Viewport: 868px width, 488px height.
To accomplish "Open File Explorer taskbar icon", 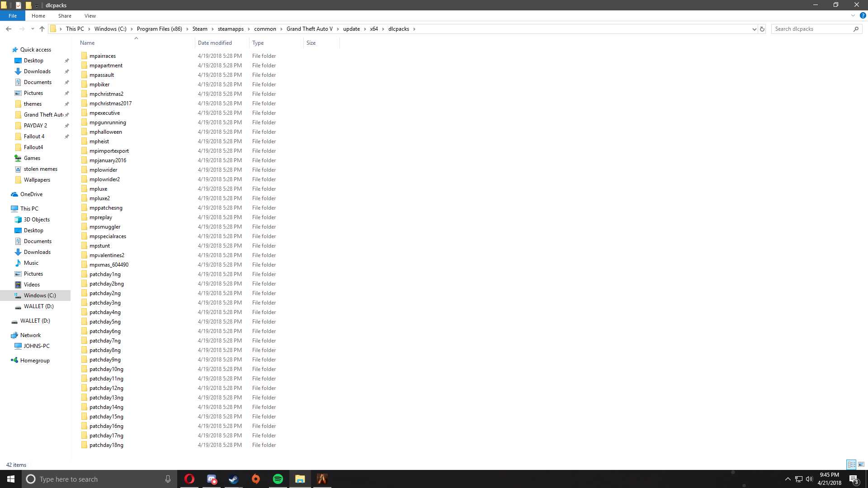I will (300, 479).
